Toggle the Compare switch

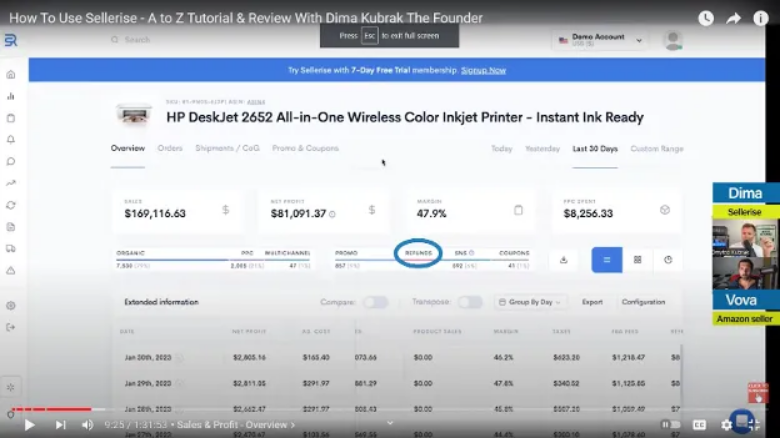click(x=375, y=302)
